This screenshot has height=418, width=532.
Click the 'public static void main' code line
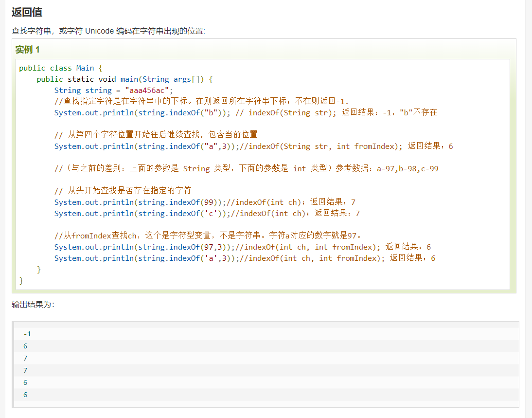pos(125,79)
